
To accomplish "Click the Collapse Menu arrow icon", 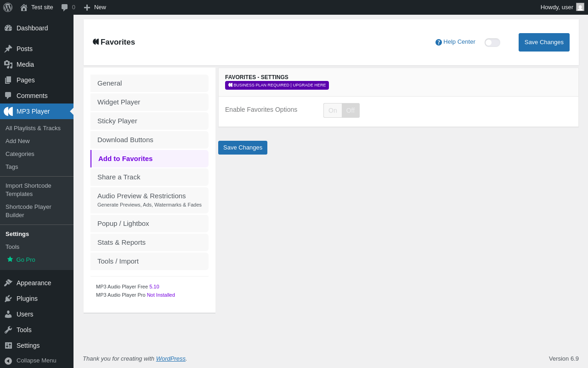I will pyautogui.click(x=8, y=361).
